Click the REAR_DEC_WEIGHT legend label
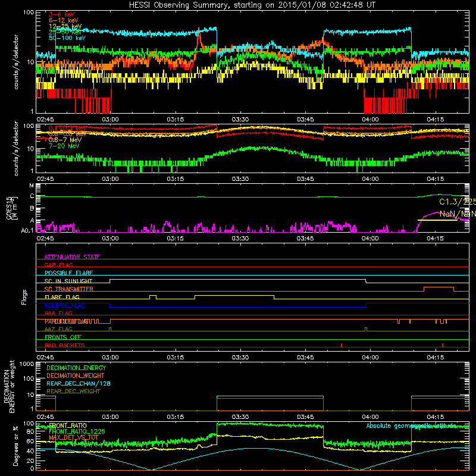The width and height of the screenshot is (476, 476). (73, 392)
